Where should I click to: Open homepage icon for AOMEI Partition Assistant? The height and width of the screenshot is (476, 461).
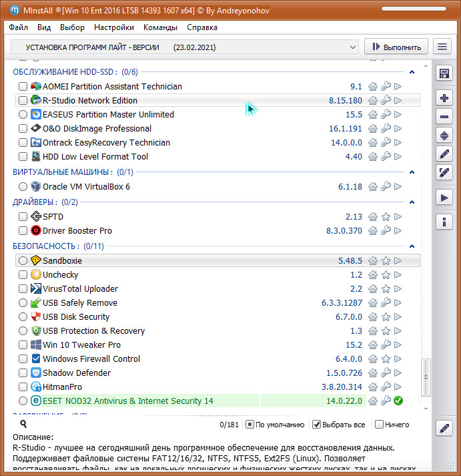[x=373, y=87]
